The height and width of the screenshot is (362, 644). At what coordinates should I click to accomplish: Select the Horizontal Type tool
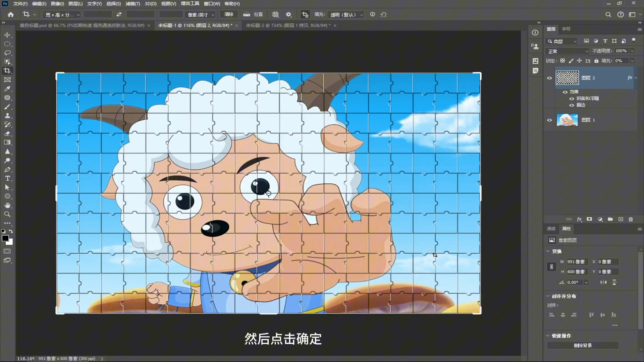pyautogui.click(x=7, y=178)
